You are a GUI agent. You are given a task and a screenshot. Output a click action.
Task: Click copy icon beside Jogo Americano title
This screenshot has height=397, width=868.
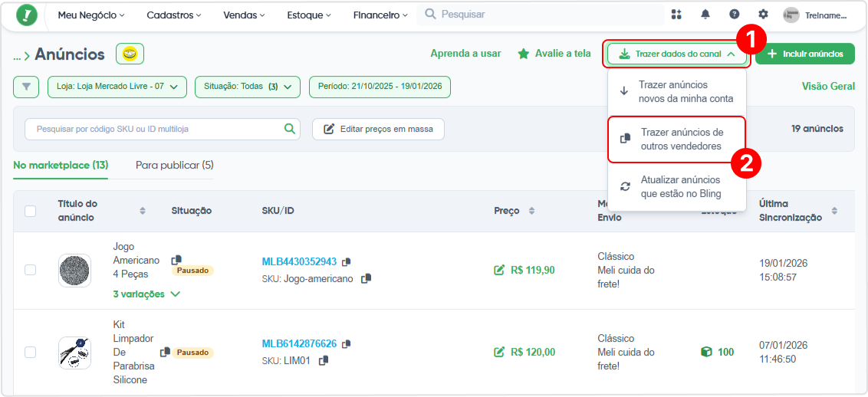(176, 259)
